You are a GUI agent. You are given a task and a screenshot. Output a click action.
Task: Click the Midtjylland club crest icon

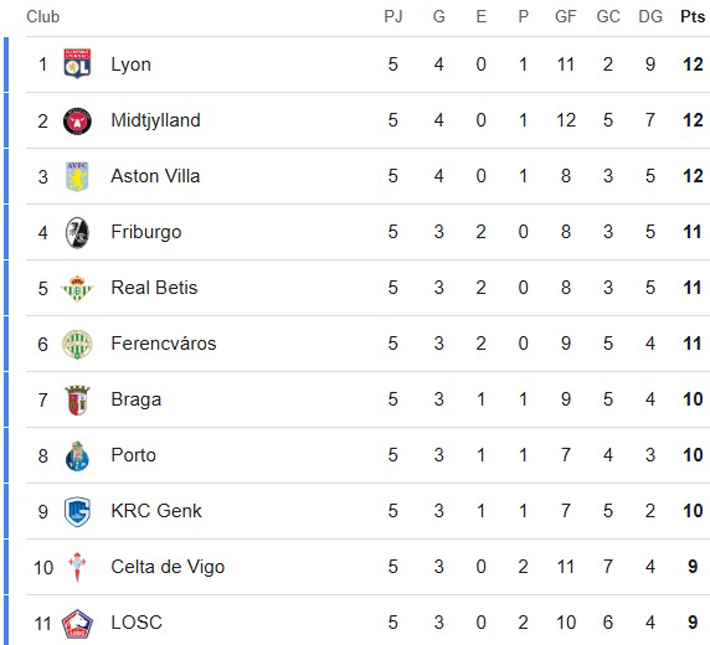(x=77, y=120)
